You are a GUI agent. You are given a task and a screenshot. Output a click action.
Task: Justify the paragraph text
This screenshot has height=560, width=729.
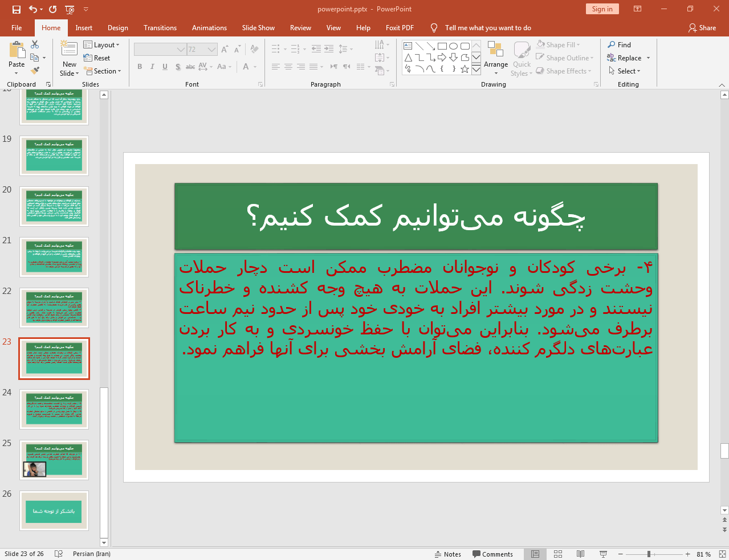point(313,67)
